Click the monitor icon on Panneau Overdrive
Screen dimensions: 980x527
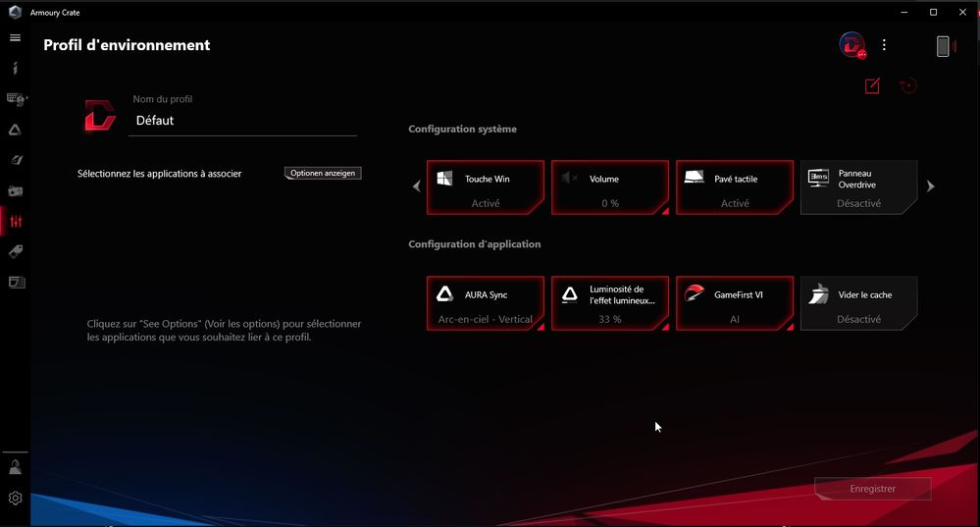[818, 179]
